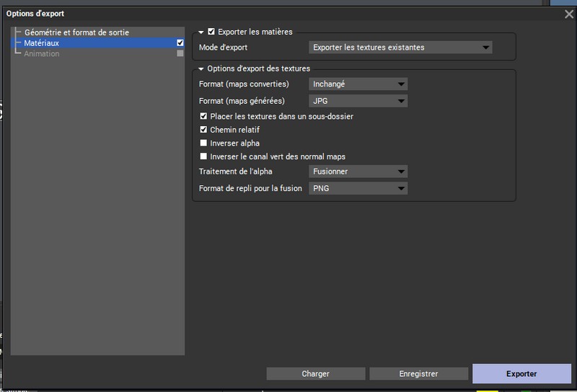The image size is (577, 392).
Task: Click the Enregistrer button
Action: [x=419, y=374]
